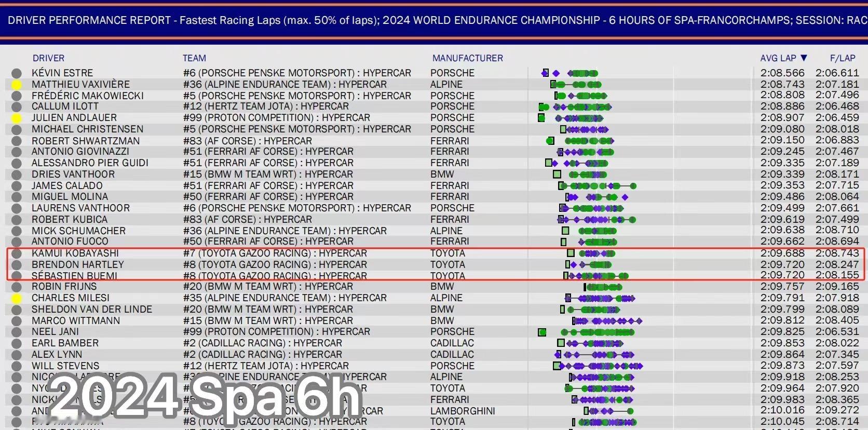Viewport: 868px width, 430px height.
Task: Click the MANUFACTURER column header
Action: point(468,58)
